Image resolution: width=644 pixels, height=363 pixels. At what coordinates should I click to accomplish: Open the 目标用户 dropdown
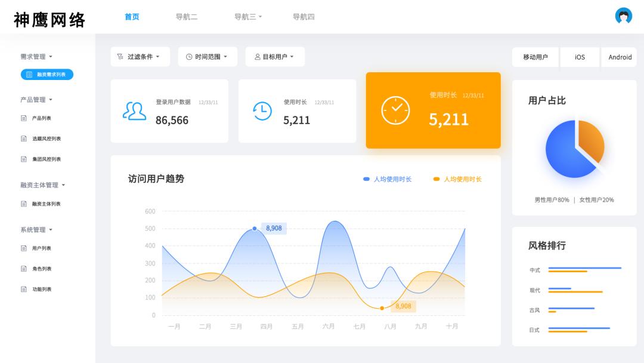275,56
